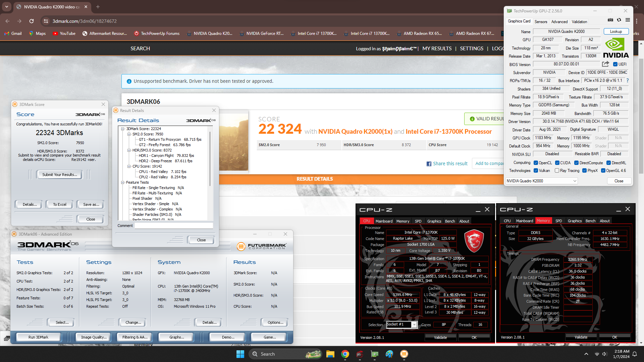Switch to GPU-Z Sensors tab
Viewport: 644px width, 362px height.
coord(541,21)
